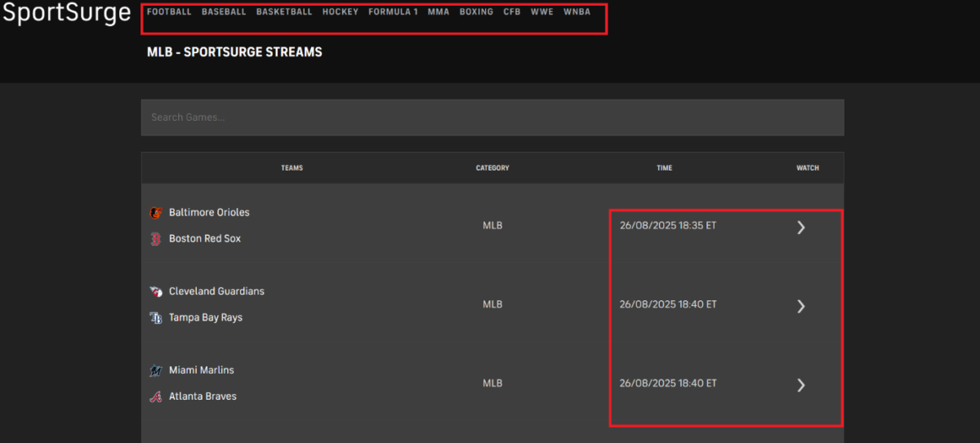Click the Guardians game 18:40 ET time
The image size is (980, 443).
click(668, 304)
